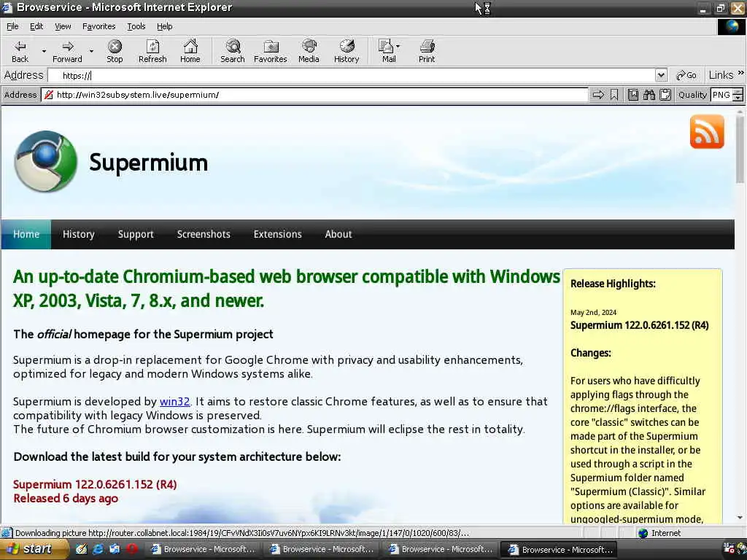Open the Tools menu
The height and width of the screenshot is (560, 747).
[136, 26]
